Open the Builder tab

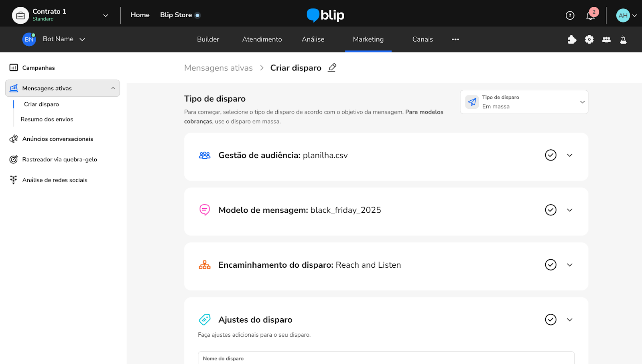(x=208, y=39)
